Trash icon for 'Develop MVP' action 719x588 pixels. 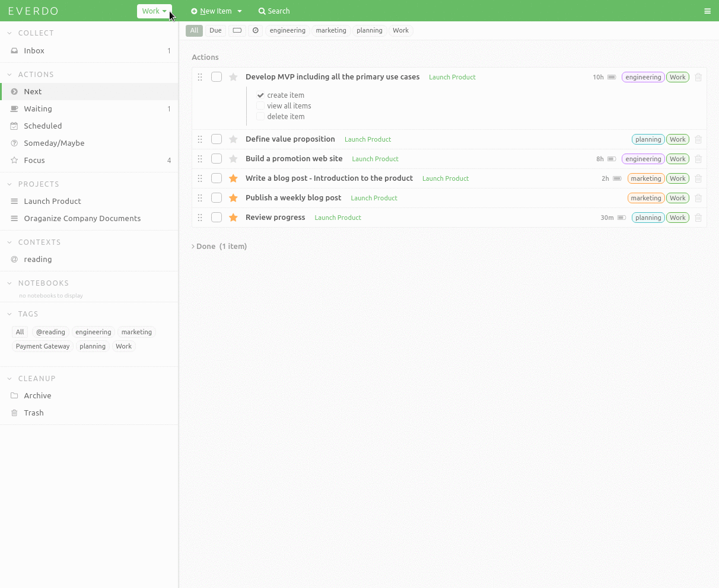(698, 77)
